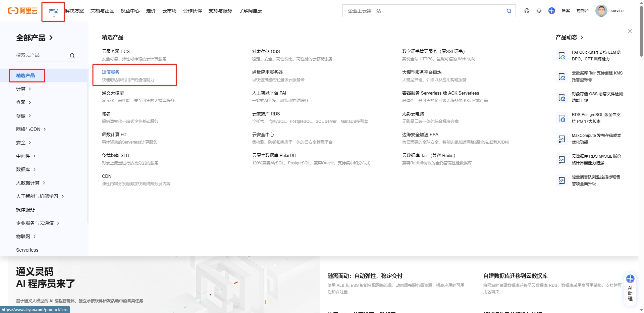644x313 pixels.
Task: Click the magnifier icon in the top search bar
Action: click(509, 10)
